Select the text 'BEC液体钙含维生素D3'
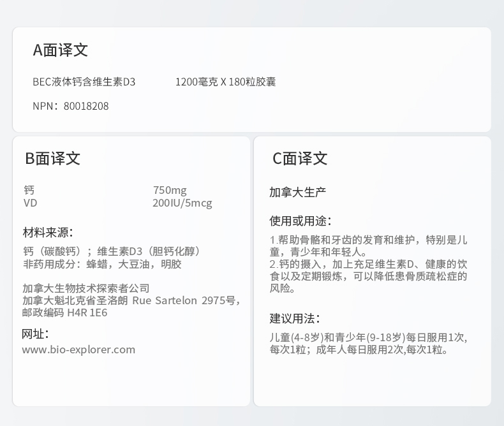This screenshot has width=504, height=426. tap(84, 82)
